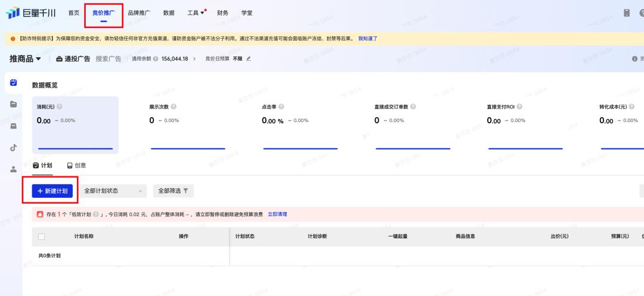This screenshot has height=296, width=644.
Task: Open the inbox icon in left sidebar
Action: [x=14, y=126]
